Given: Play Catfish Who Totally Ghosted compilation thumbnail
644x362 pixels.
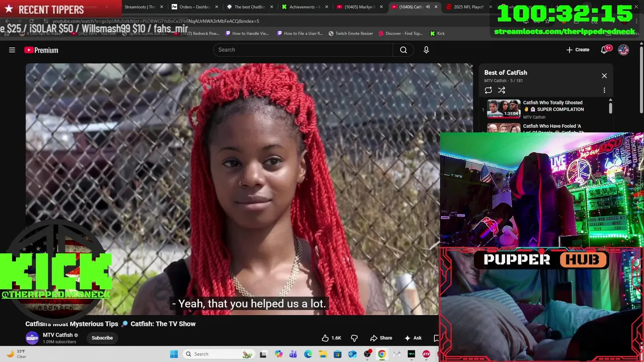Looking at the screenshot, I should click(x=504, y=109).
